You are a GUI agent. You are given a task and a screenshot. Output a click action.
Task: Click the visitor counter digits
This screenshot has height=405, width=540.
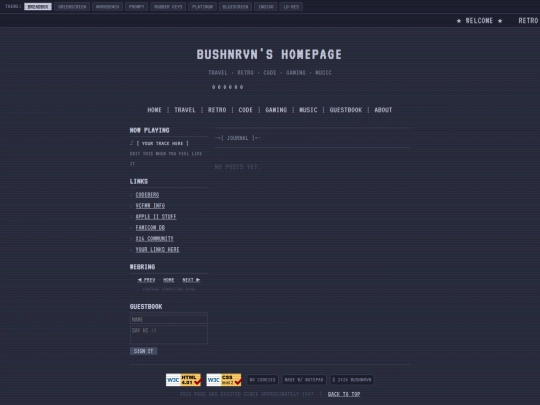(x=228, y=87)
